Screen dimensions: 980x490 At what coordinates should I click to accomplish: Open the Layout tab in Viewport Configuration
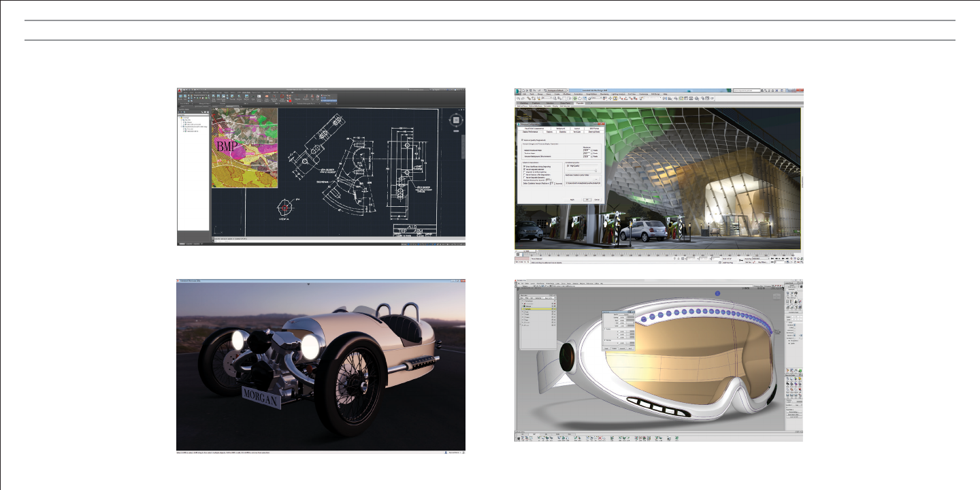[576, 127]
